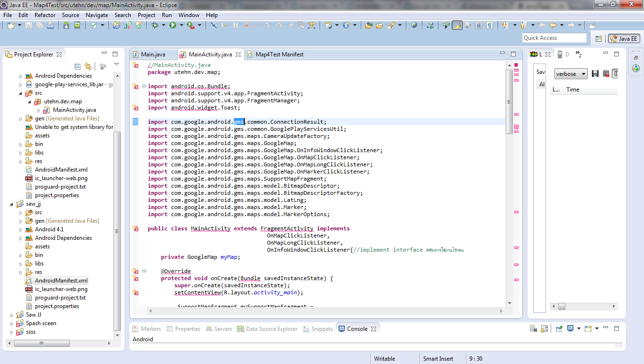
Task: Clear the LogCat log icon
Action: (x=606, y=73)
